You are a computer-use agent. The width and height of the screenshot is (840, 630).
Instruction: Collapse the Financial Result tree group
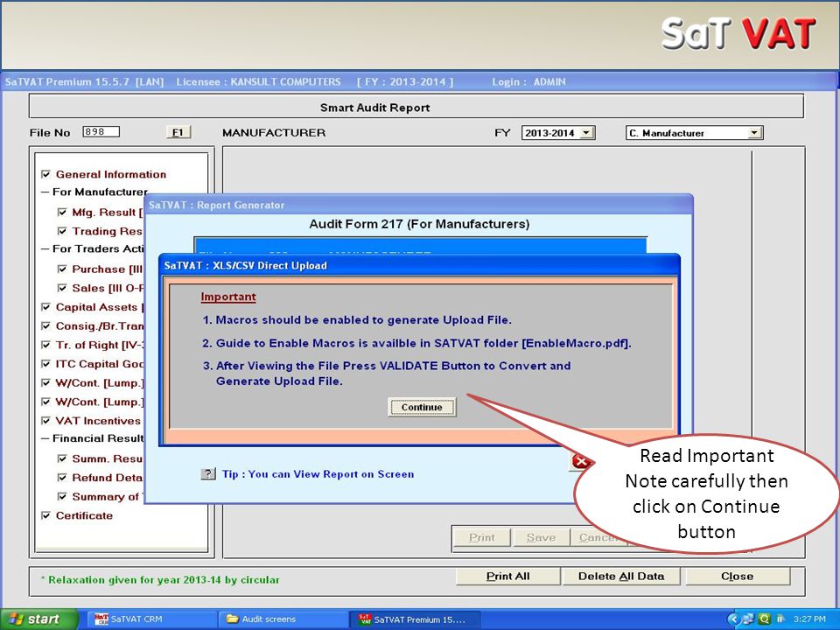(x=45, y=438)
